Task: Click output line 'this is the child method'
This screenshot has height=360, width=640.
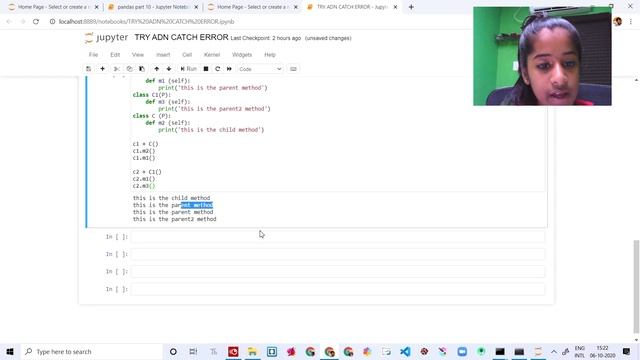Action: pyautogui.click(x=171, y=198)
